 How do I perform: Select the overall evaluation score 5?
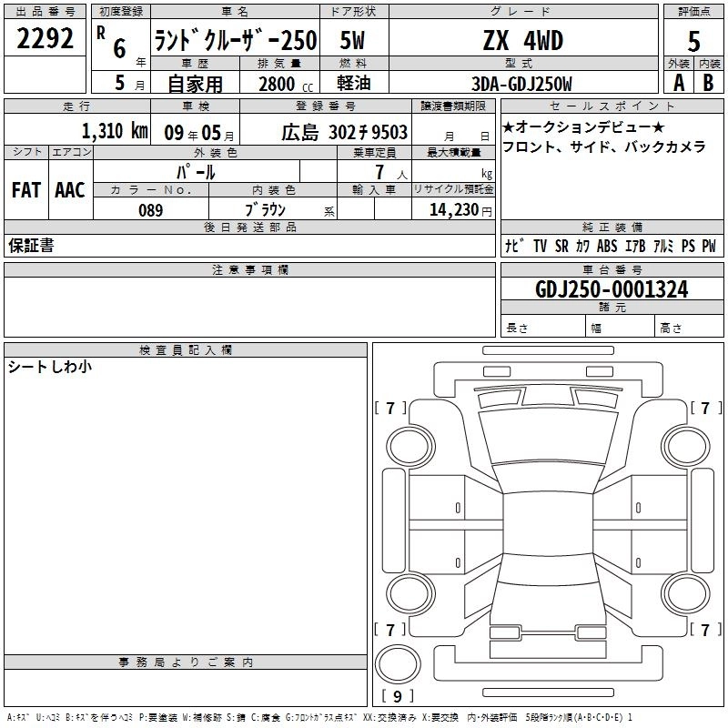click(x=693, y=42)
